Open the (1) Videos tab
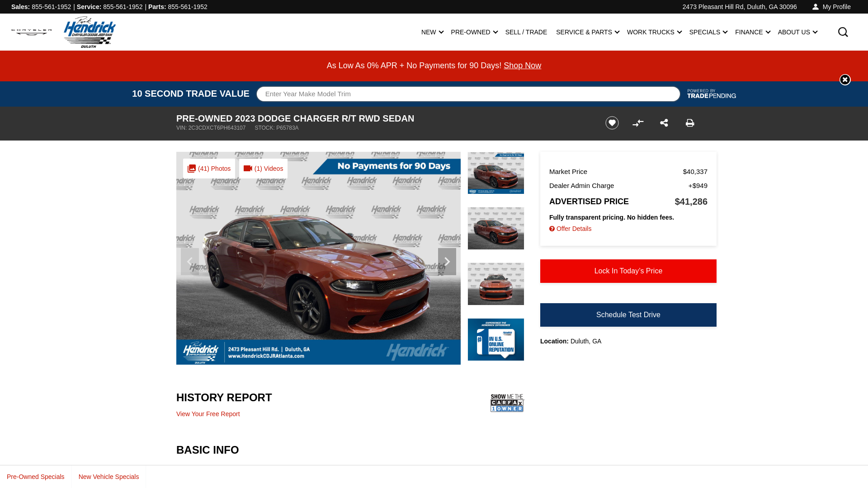This screenshot has width=868, height=488. tap(263, 169)
